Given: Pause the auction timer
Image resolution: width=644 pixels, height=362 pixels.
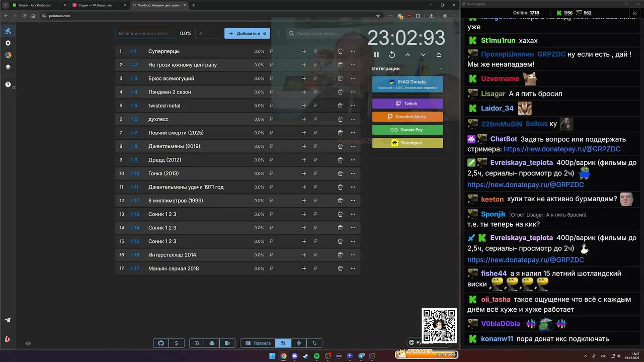Looking at the screenshot, I should [x=376, y=55].
